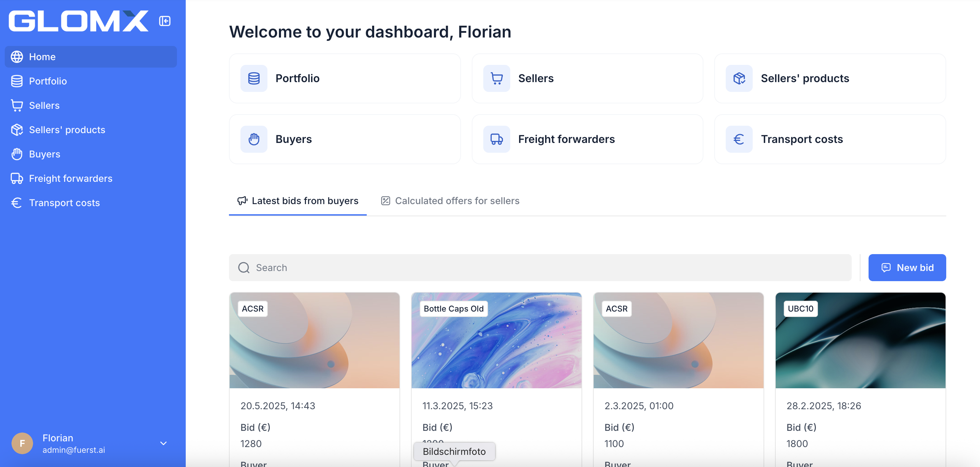Image resolution: width=980 pixels, height=467 pixels.
Task: Click the Florian avatar circle
Action: coord(22,443)
